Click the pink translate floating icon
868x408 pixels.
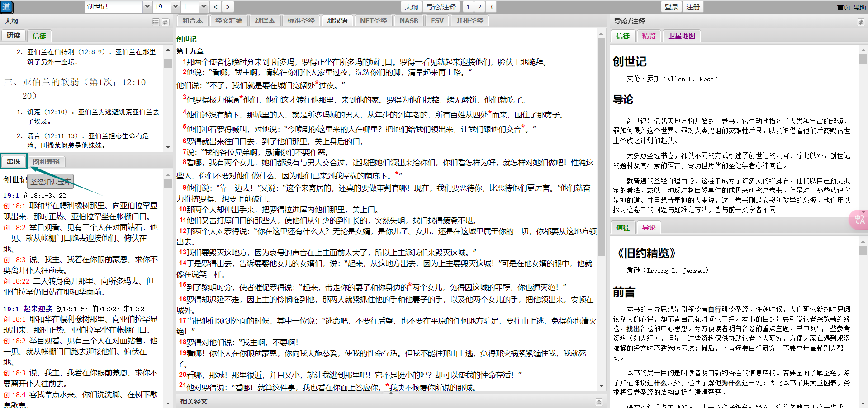pos(859,220)
